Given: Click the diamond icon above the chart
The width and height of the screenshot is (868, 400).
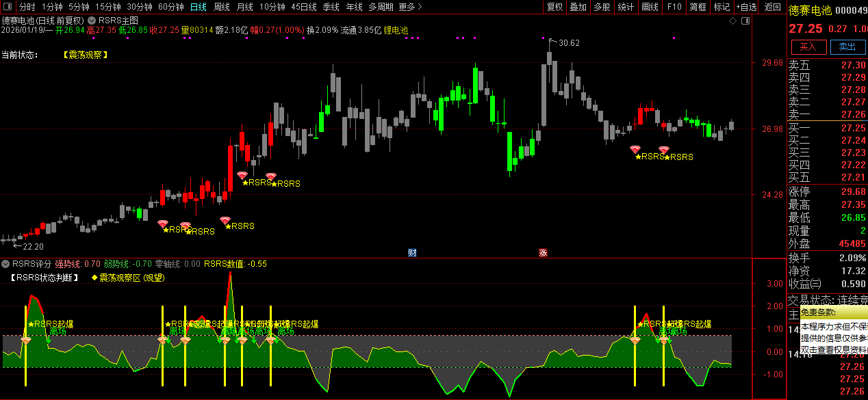Looking at the screenshot, I should coord(732,21).
